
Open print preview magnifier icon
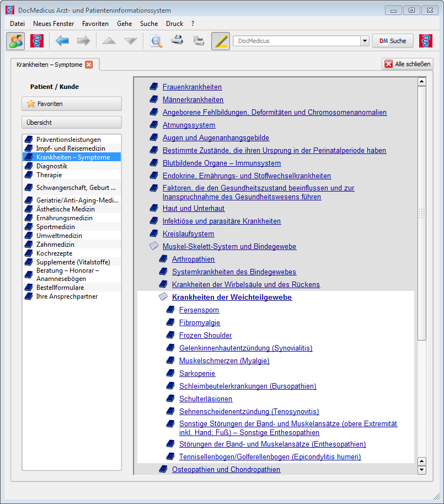[x=156, y=41]
